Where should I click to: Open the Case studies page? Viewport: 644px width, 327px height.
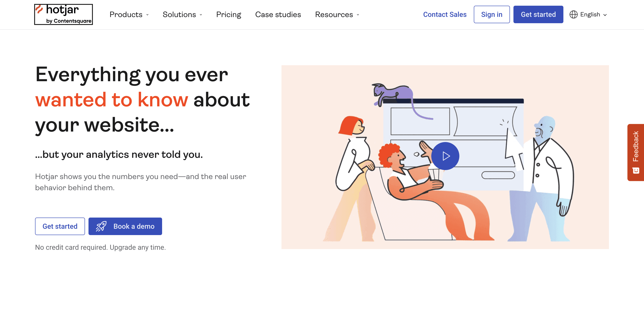pyautogui.click(x=278, y=15)
